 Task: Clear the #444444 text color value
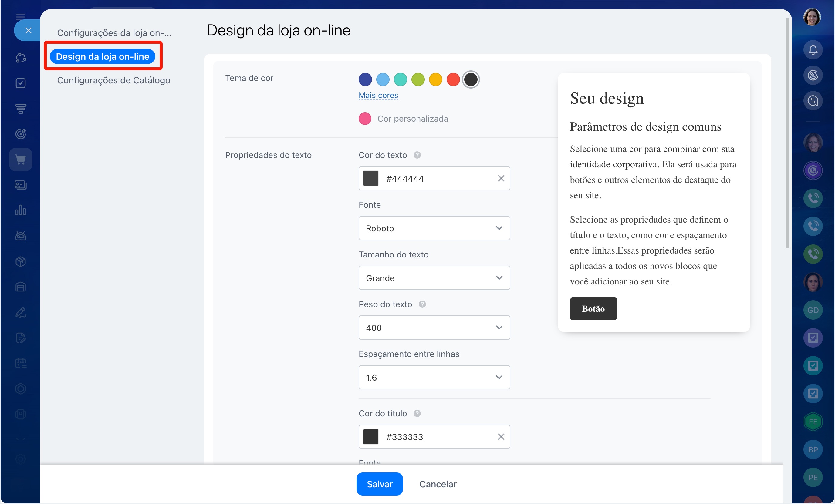pos(501,179)
